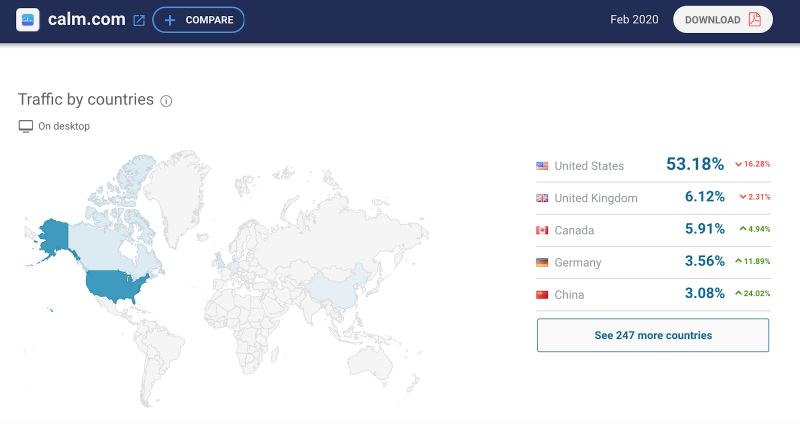Click the Traffic by countries heading
Viewport: 800px width, 424px height.
[x=86, y=99]
